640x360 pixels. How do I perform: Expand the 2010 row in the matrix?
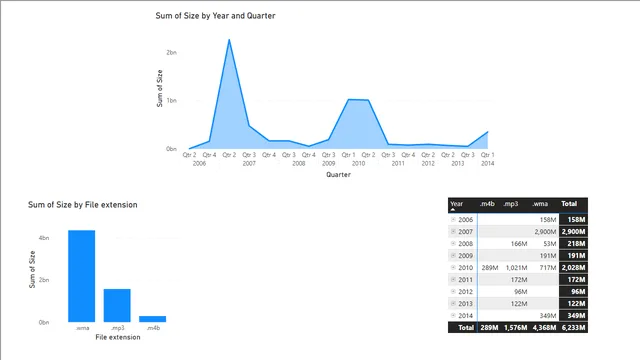453,268
